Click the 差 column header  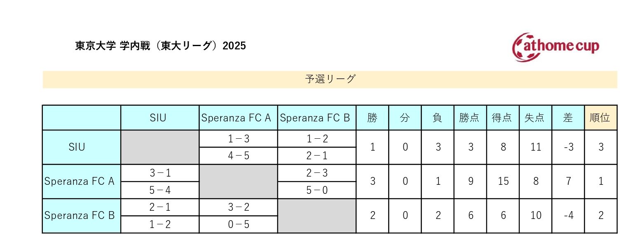coord(568,118)
